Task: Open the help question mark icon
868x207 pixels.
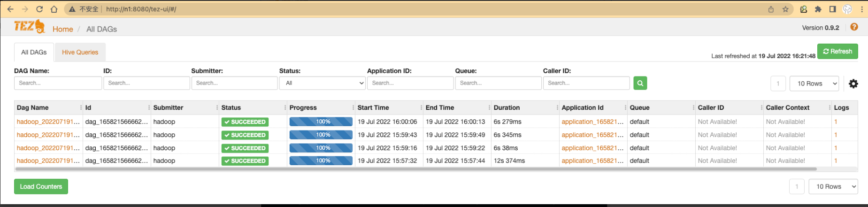Action: coord(854,27)
